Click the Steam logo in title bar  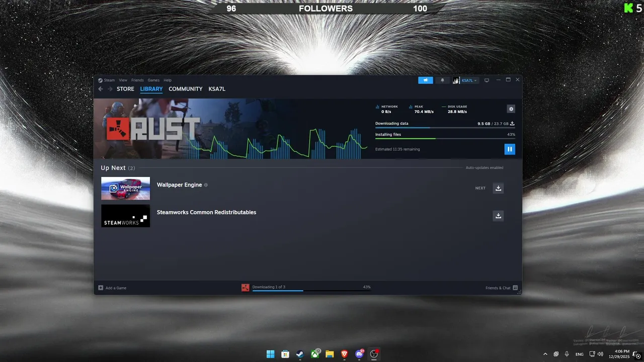pyautogui.click(x=100, y=80)
